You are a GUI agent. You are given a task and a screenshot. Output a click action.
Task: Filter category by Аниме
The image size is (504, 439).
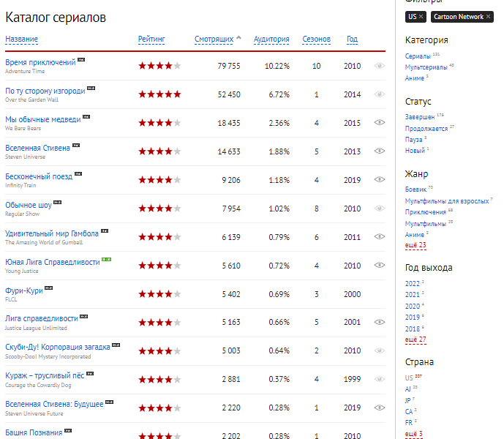point(415,78)
